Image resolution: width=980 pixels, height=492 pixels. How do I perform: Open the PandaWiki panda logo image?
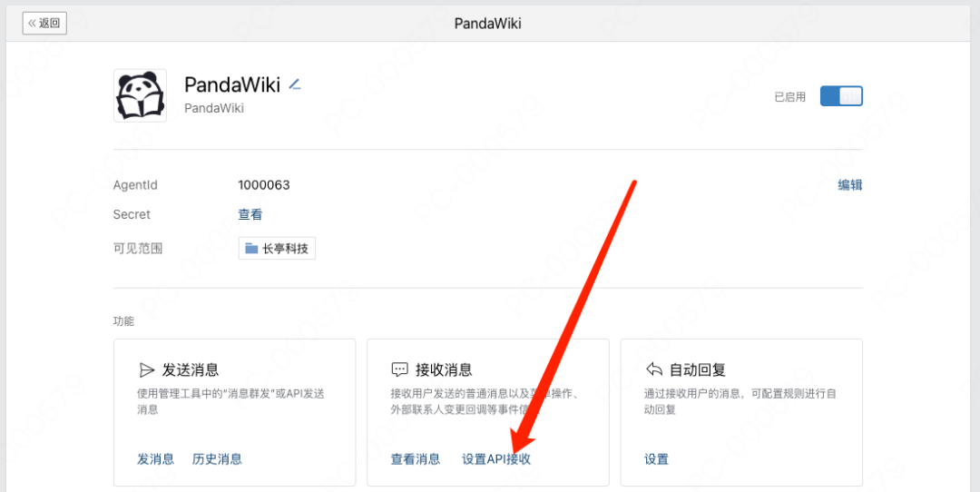pos(140,95)
